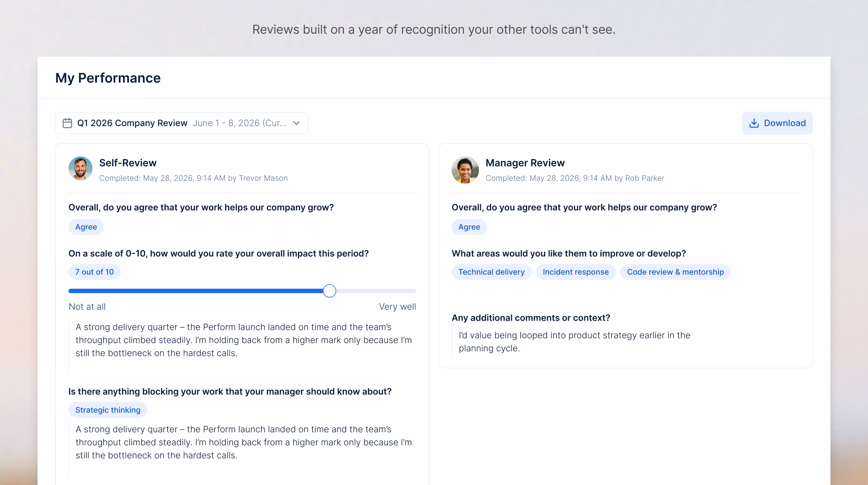Click 'On a scale of 0-10' question
Image resolution: width=868 pixels, height=485 pixels.
(x=219, y=253)
